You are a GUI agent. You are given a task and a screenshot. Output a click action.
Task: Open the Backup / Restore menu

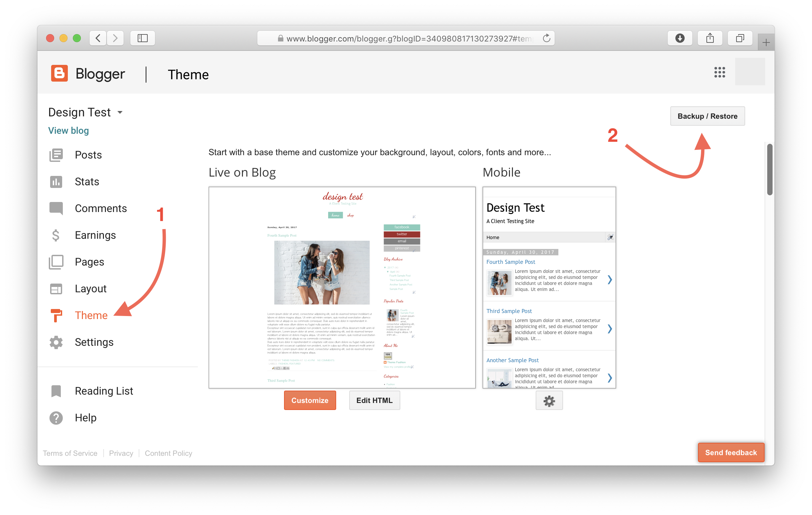point(708,116)
